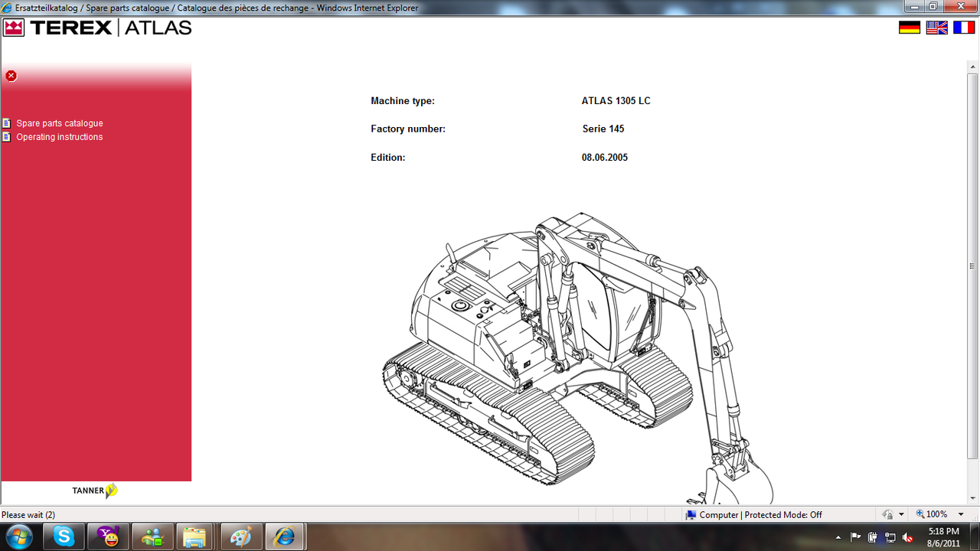Click the Internet Explorer title bar icon
980x551 pixels.
click(7, 8)
